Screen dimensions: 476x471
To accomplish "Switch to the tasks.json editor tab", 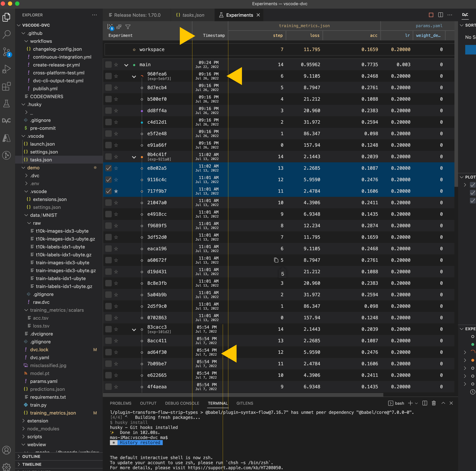I will pyautogui.click(x=193, y=15).
